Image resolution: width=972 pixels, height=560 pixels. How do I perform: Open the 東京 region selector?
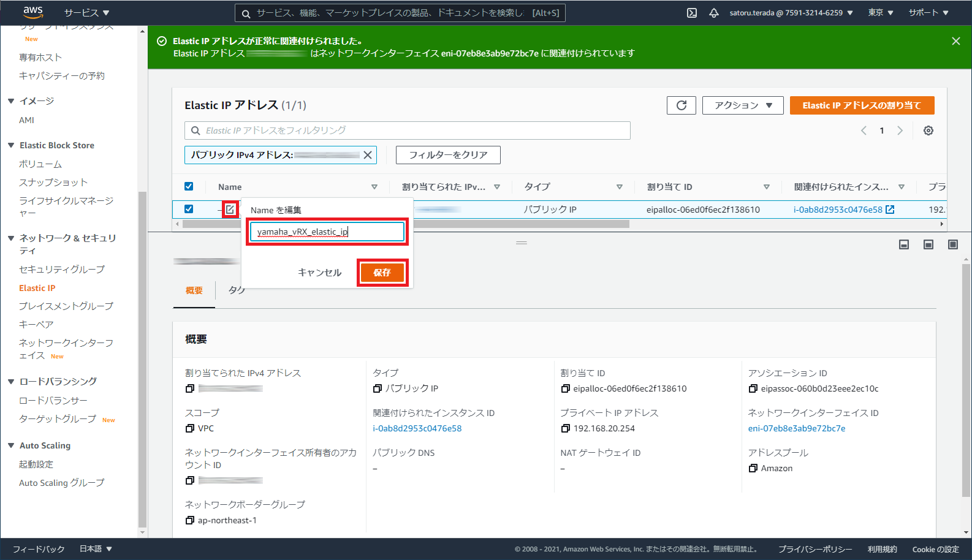pyautogui.click(x=881, y=13)
